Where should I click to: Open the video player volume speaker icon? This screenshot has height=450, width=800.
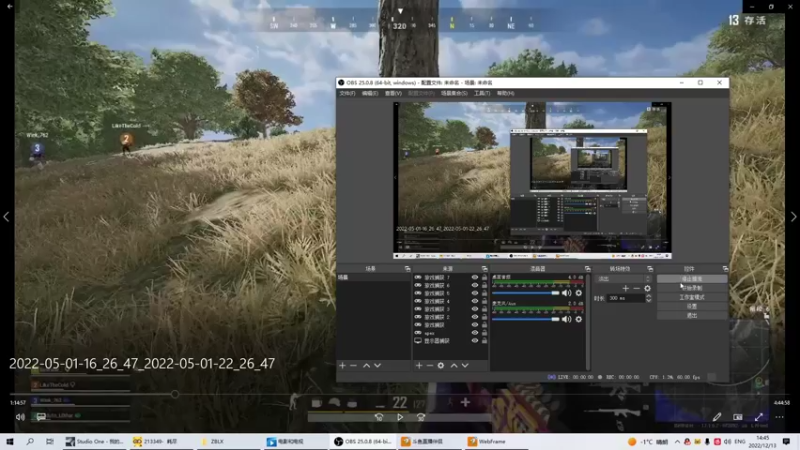(x=20, y=417)
